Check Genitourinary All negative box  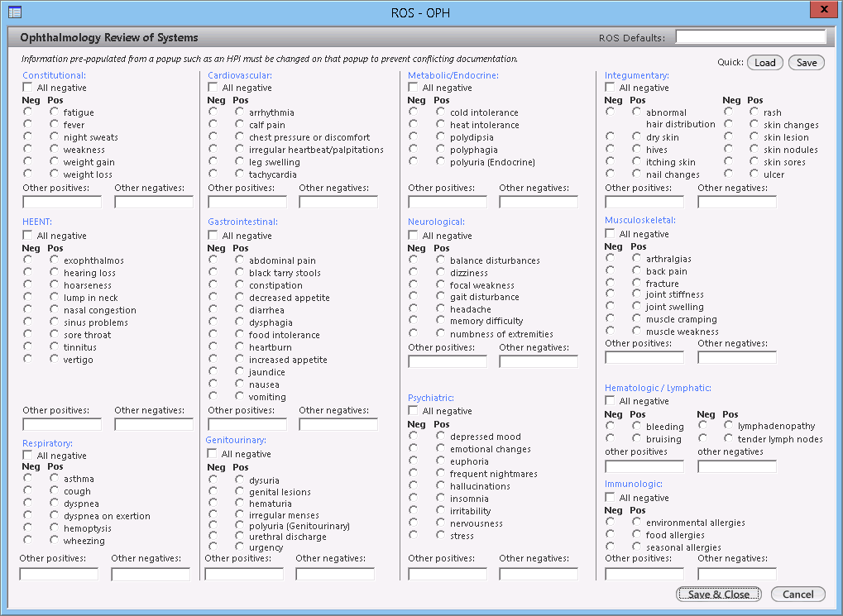[212, 453]
